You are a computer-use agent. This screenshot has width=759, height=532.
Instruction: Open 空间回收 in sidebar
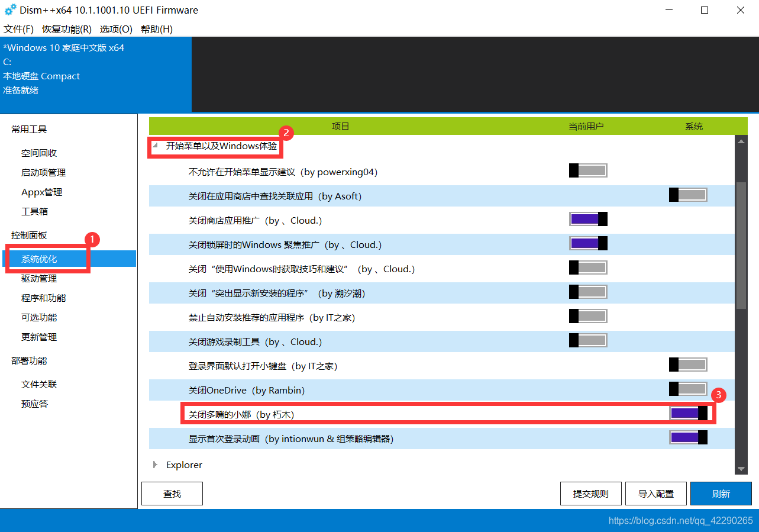39,153
